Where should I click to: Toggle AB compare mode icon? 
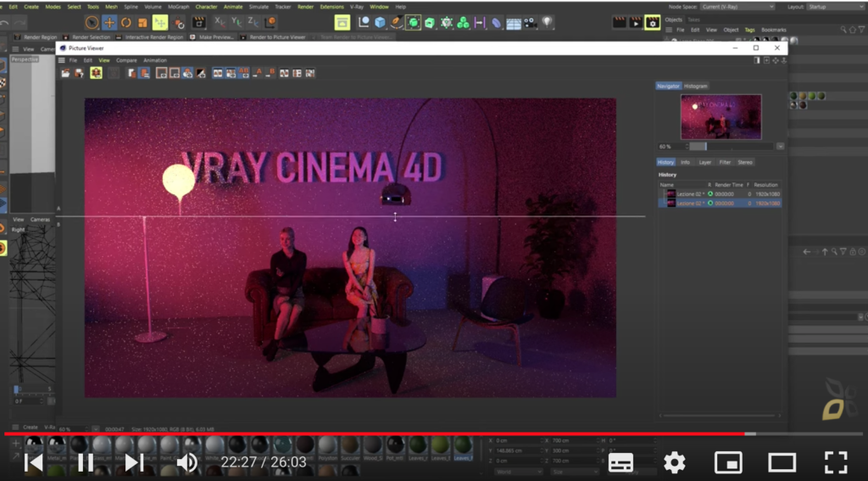point(244,73)
